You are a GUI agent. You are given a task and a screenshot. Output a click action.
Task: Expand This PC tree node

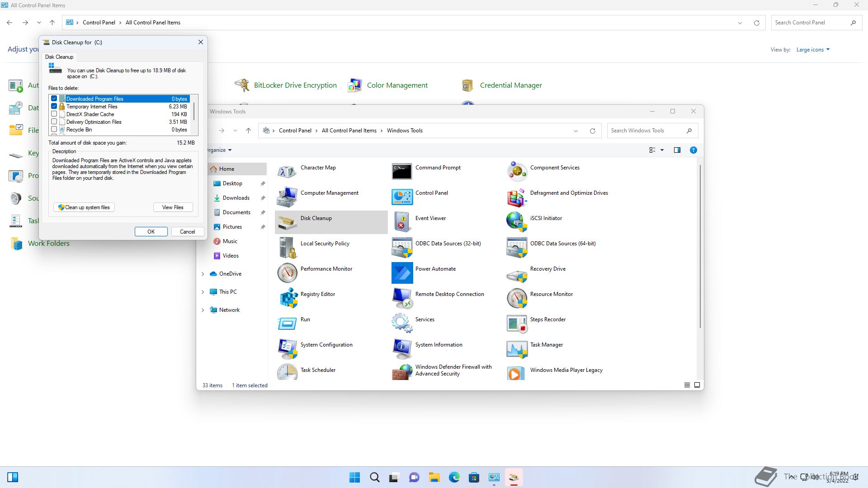pyautogui.click(x=203, y=292)
